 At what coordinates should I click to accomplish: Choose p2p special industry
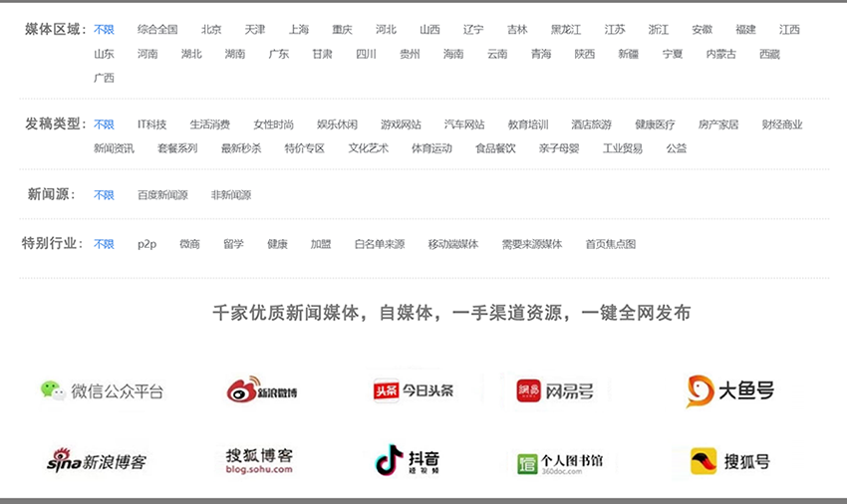pos(146,244)
